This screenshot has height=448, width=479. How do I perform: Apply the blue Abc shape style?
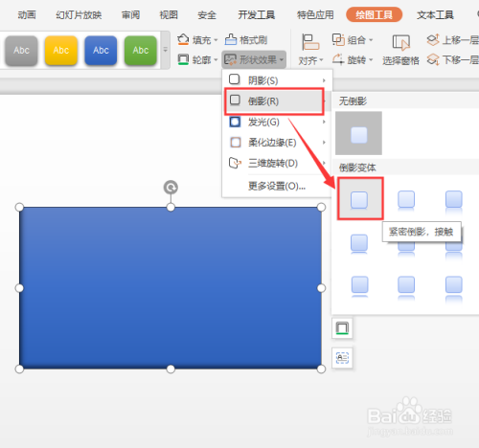click(x=101, y=51)
